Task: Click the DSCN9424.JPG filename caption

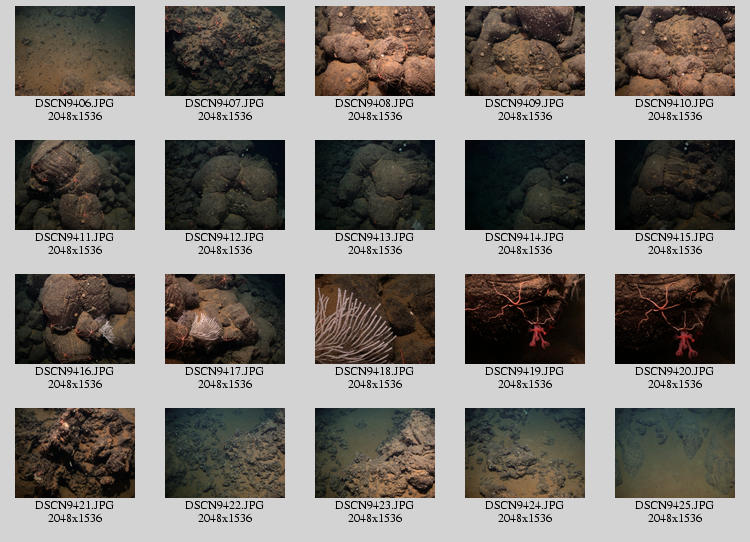Action: coord(525,505)
